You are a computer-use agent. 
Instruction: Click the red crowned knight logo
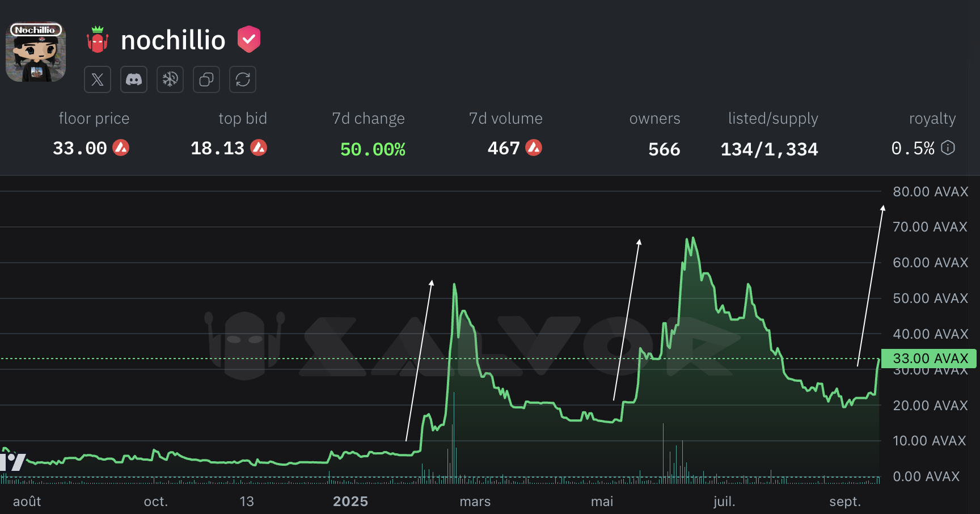click(x=98, y=40)
